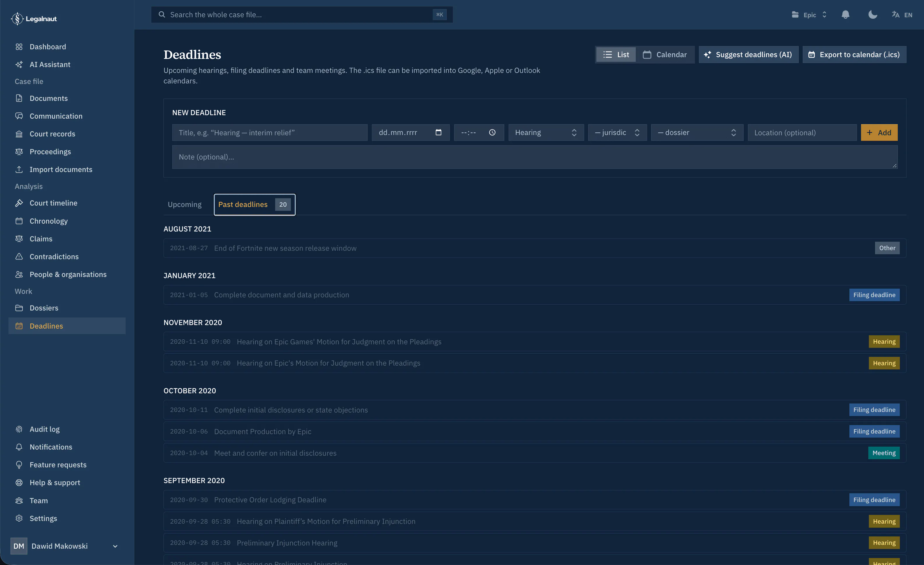
Task: Open the date picker calendar icon
Action: (x=438, y=132)
